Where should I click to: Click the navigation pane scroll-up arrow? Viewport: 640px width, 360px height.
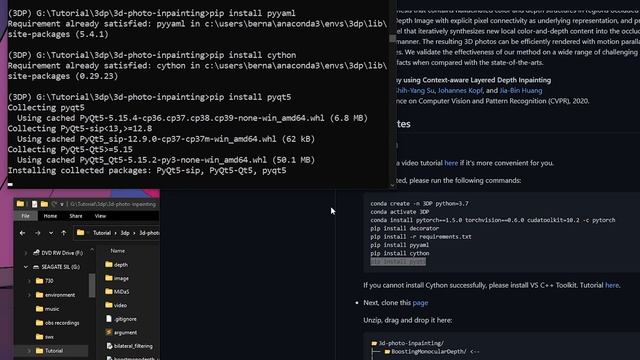(92, 249)
